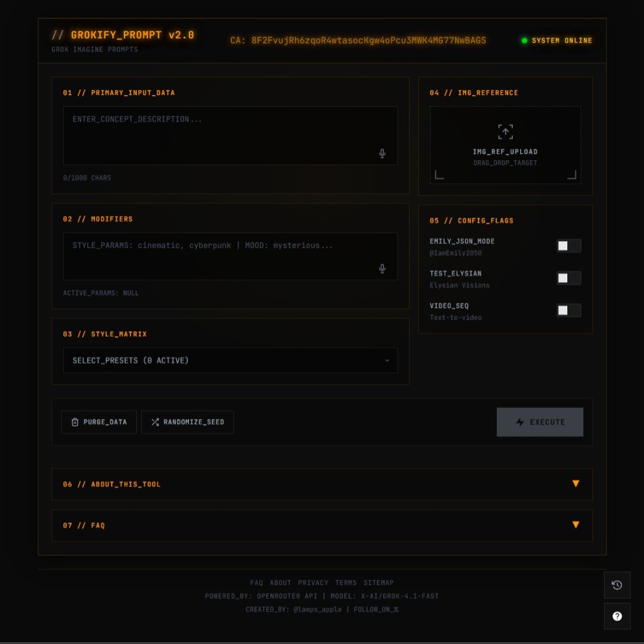Click the SYSTEM ONLINE status label
644x644 pixels.
click(x=562, y=40)
